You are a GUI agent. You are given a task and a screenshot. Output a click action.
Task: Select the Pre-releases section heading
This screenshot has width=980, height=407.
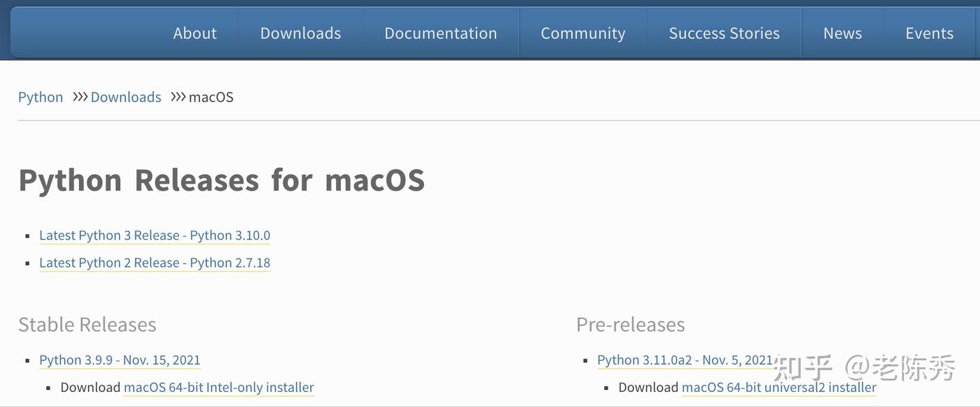pyautogui.click(x=630, y=324)
